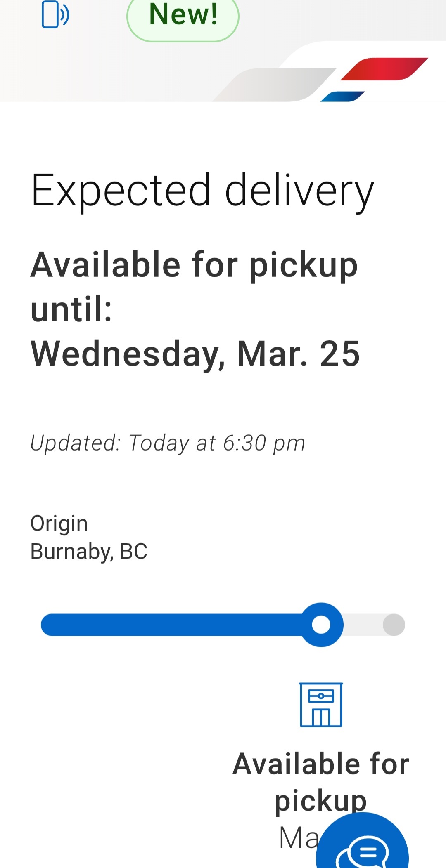This screenshot has height=868, width=446.
Task: Select the Origin label
Action: click(x=59, y=524)
